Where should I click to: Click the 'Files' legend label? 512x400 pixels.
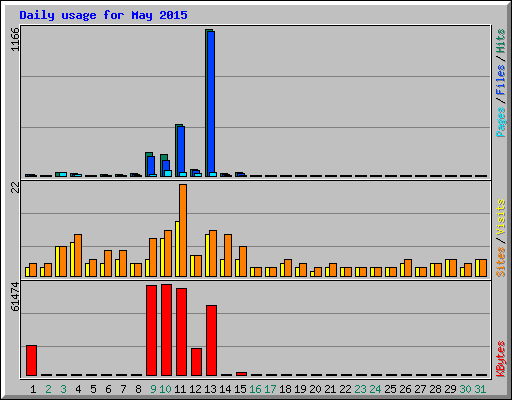pyautogui.click(x=501, y=80)
